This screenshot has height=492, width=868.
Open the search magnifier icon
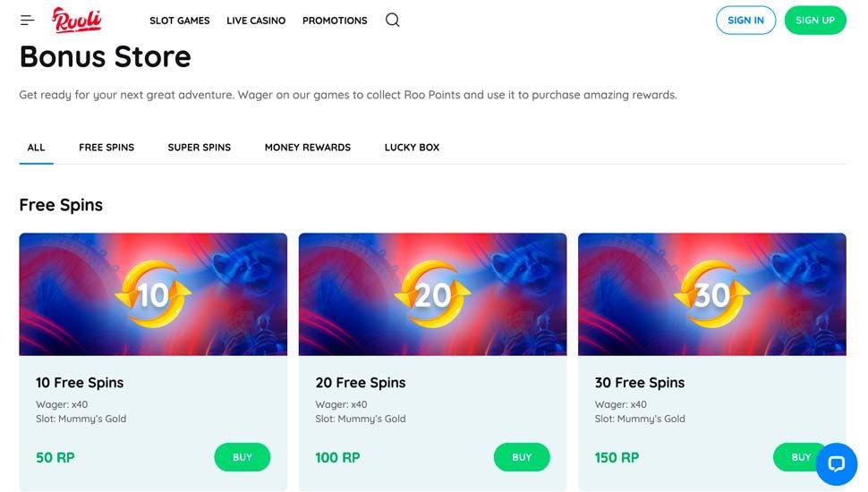coord(392,20)
